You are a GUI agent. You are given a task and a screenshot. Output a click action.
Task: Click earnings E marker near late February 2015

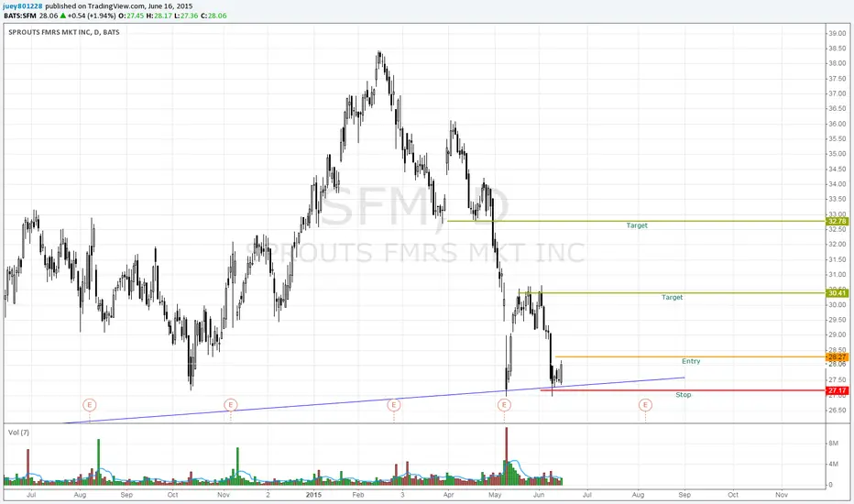point(394,405)
